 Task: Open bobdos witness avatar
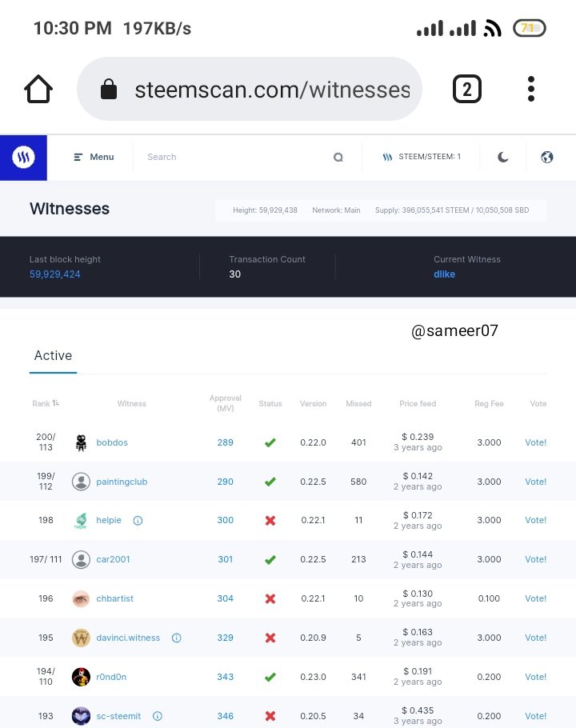[81, 442]
